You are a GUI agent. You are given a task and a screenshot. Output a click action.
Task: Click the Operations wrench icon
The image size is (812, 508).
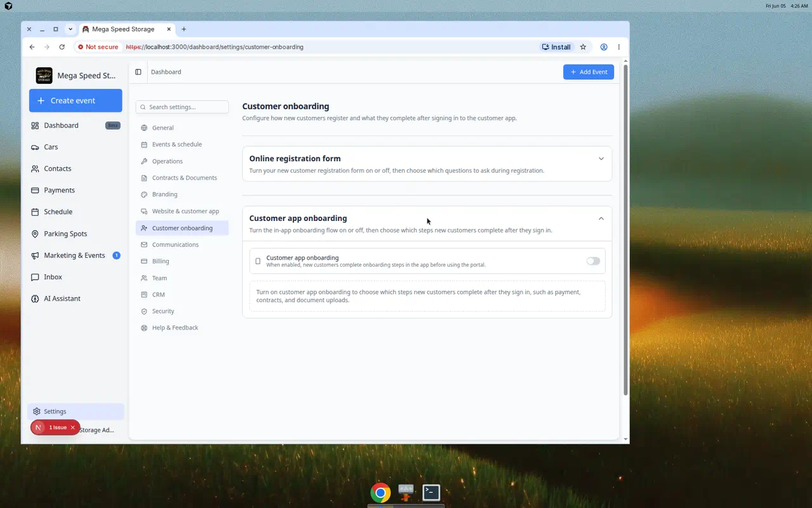144,161
